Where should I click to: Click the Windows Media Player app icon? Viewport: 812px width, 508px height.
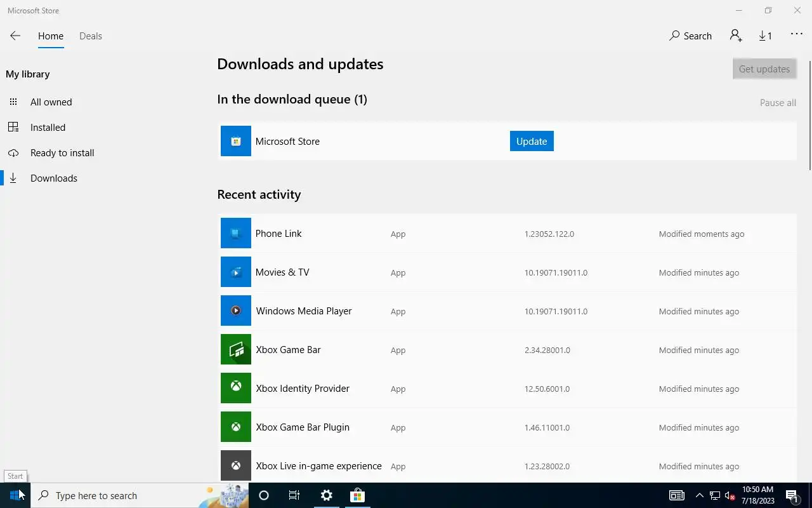point(236,311)
